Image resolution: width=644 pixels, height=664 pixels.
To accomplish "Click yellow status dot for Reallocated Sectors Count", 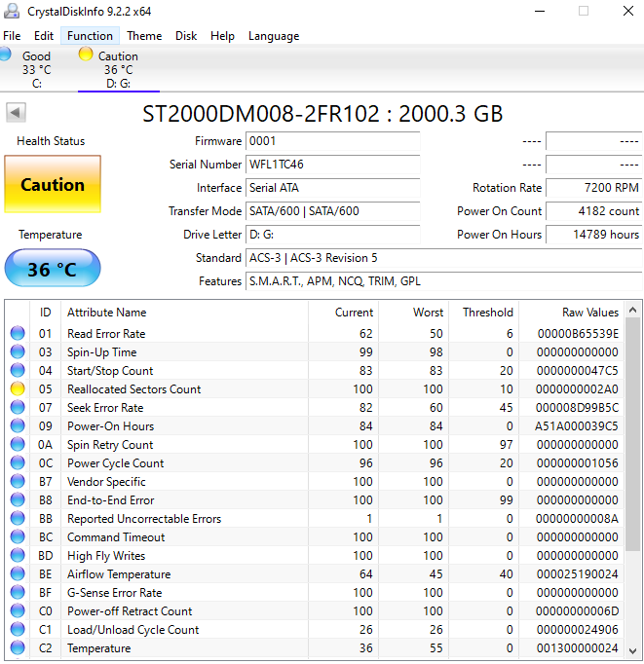I will [x=18, y=389].
